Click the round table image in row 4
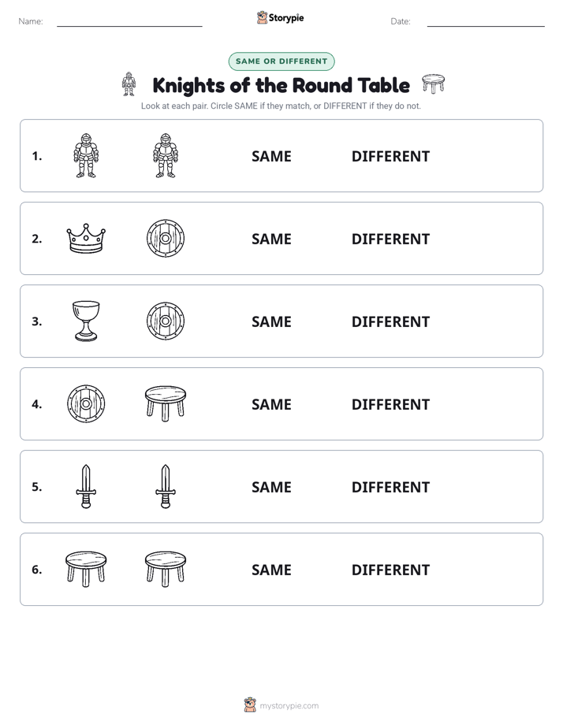Image resolution: width=563 pixels, height=728 pixels. pyautogui.click(x=166, y=403)
